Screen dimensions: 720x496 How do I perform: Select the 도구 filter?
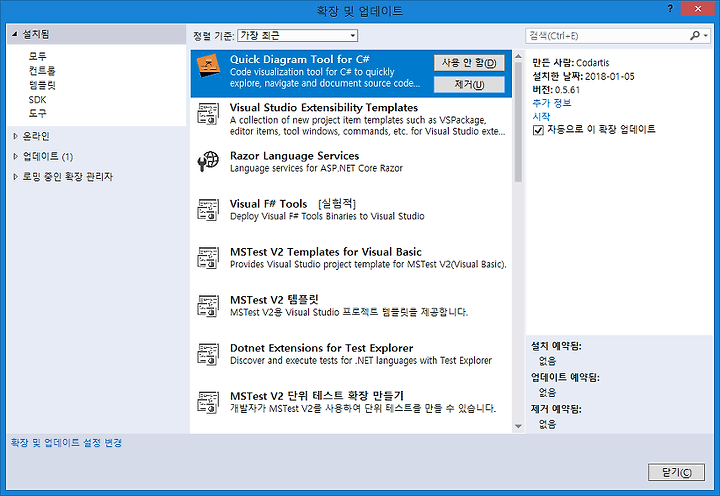(x=38, y=113)
